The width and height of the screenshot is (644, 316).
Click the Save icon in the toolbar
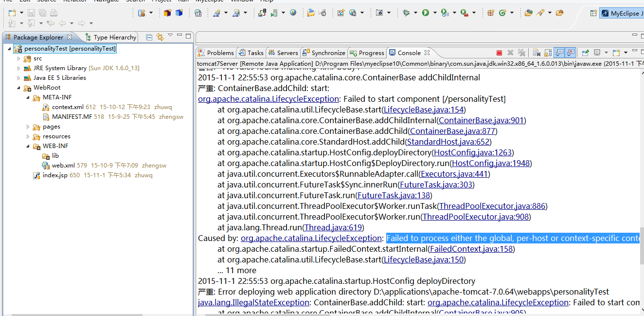point(31,13)
